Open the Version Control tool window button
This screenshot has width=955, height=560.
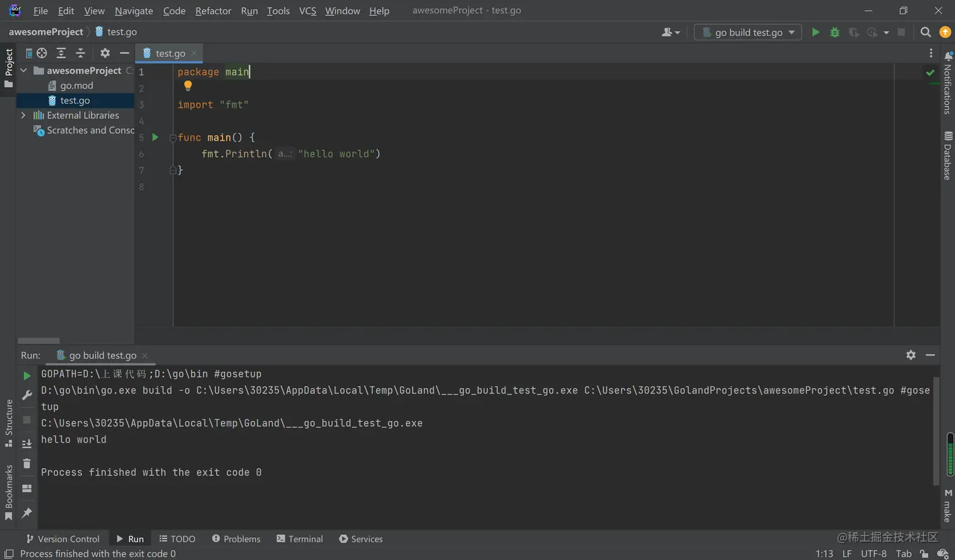click(63, 539)
